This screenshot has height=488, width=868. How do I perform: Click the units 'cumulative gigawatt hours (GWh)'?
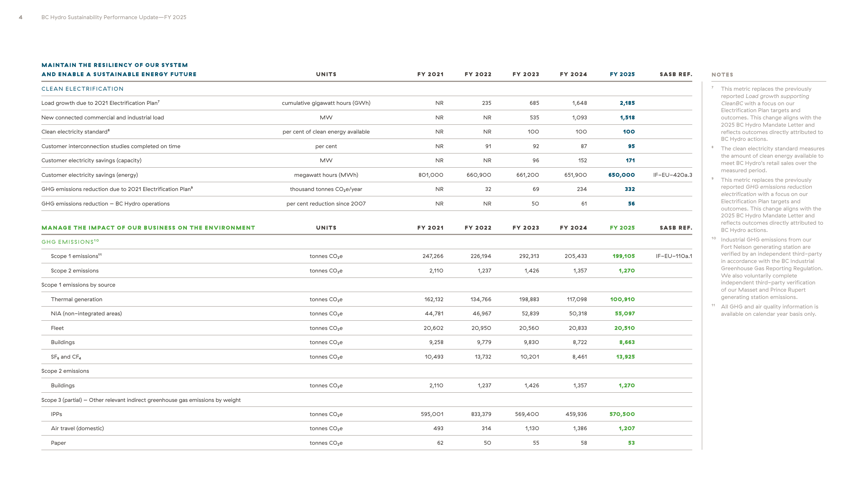click(326, 103)
